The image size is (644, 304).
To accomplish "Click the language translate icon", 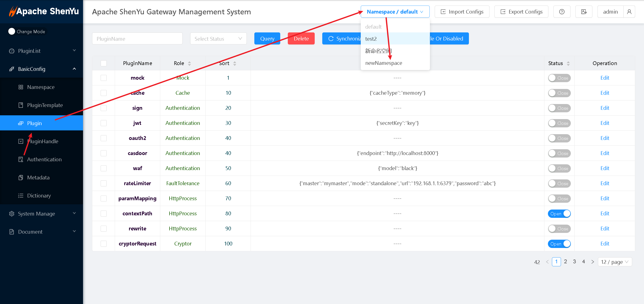I will [584, 12].
